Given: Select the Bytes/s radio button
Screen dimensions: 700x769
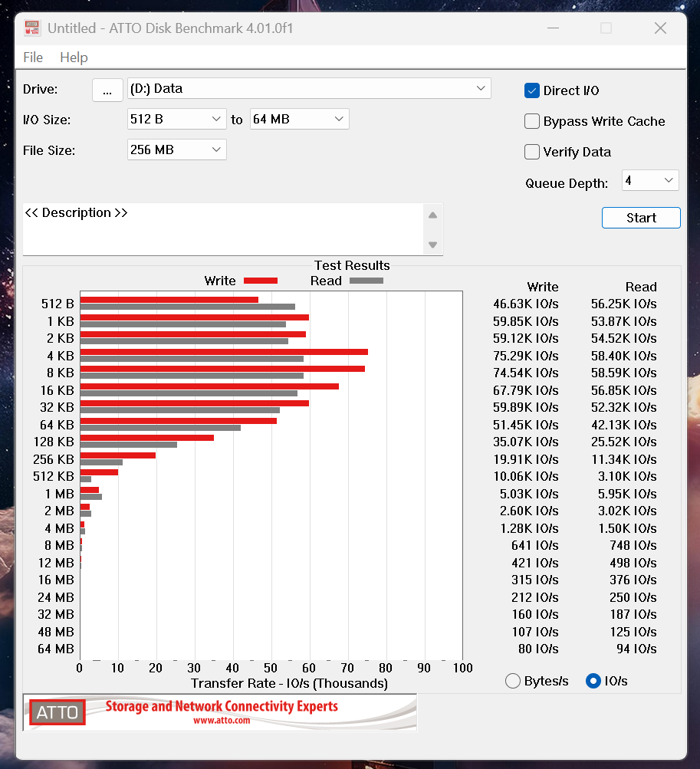Looking at the screenshot, I should tap(513, 681).
